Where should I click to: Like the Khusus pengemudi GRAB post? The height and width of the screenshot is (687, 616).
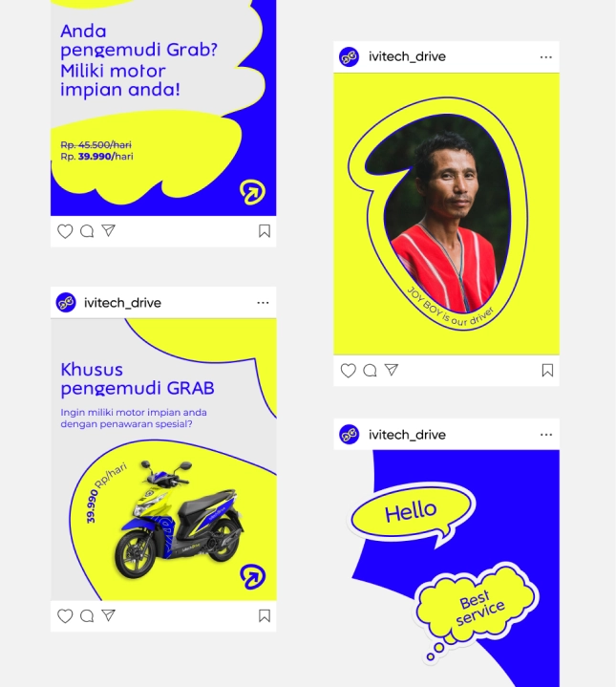coord(65,616)
